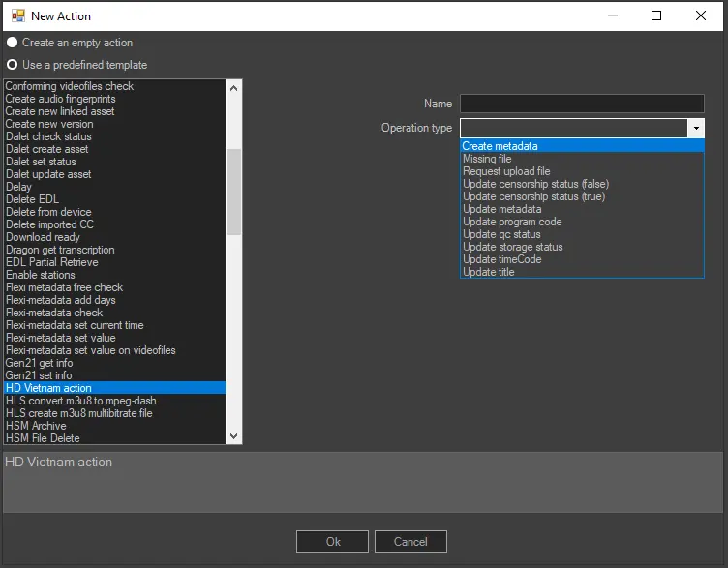Pick Create audio fingerprints template
Screen dimensions: 728x568
point(60,99)
